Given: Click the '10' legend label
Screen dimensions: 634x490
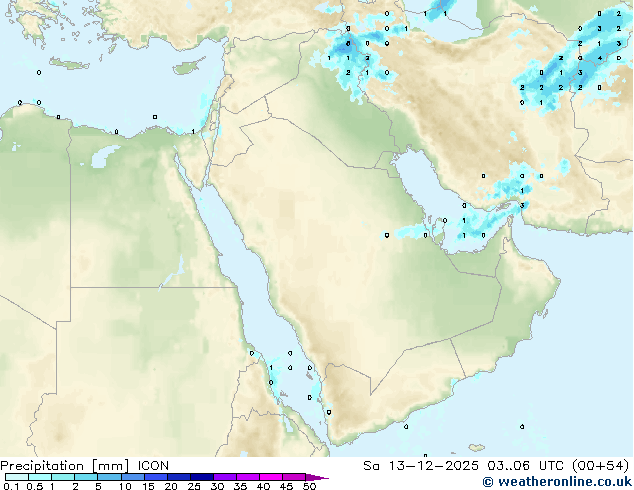Looking at the screenshot, I should pyautogui.click(x=125, y=486).
